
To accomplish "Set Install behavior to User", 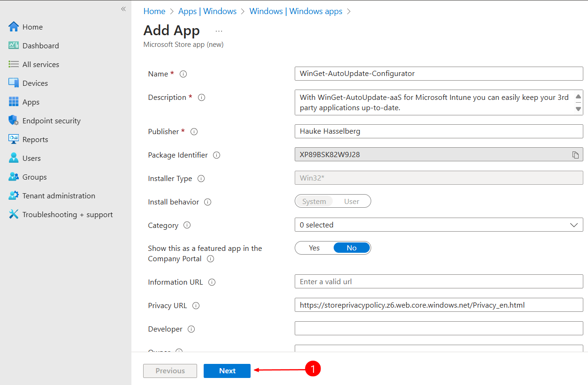I will (x=351, y=201).
